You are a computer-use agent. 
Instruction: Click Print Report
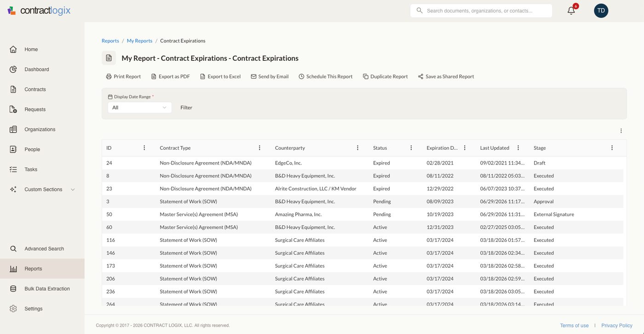pyautogui.click(x=123, y=76)
